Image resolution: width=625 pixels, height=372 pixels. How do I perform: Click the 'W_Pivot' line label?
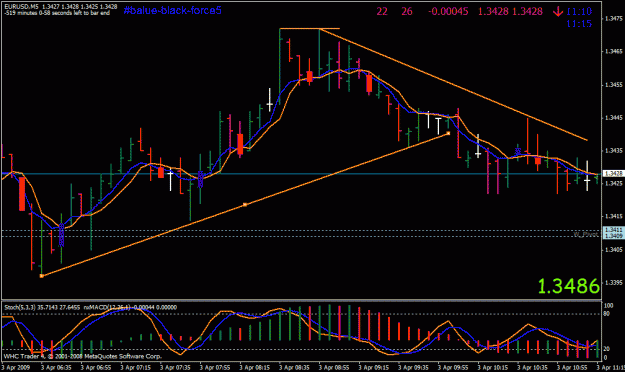tap(586, 234)
